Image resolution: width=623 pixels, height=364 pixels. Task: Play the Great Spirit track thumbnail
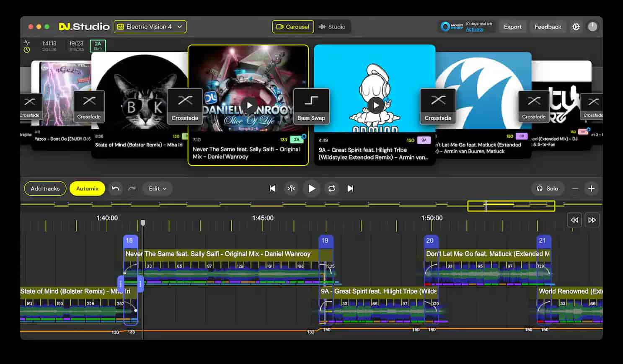pos(376,105)
